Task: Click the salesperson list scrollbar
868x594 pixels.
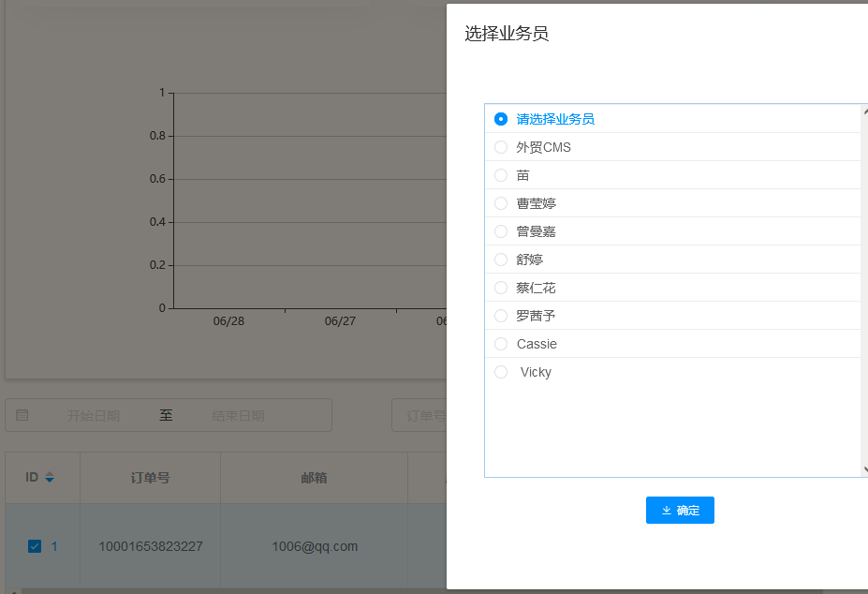Action: click(864, 281)
